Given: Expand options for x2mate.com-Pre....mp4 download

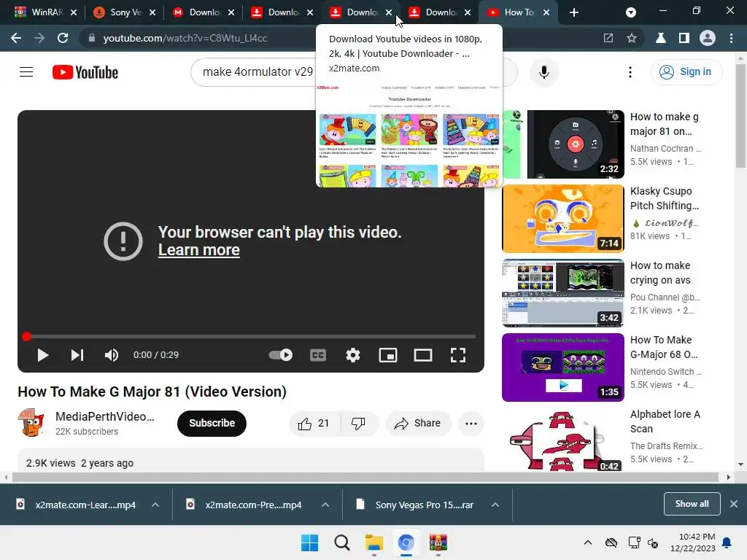Looking at the screenshot, I should click(325, 505).
